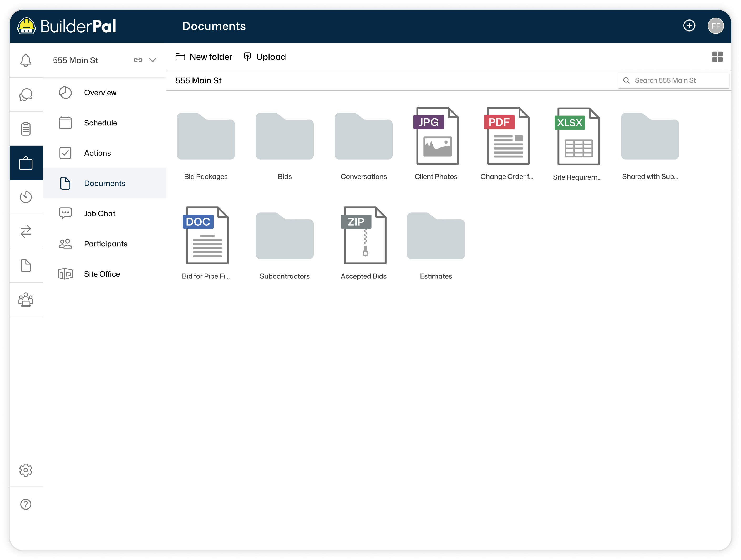This screenshot has width=741, height=560.
Task: Select the chat messages icon in the sidebar
Action: [26, 94]
